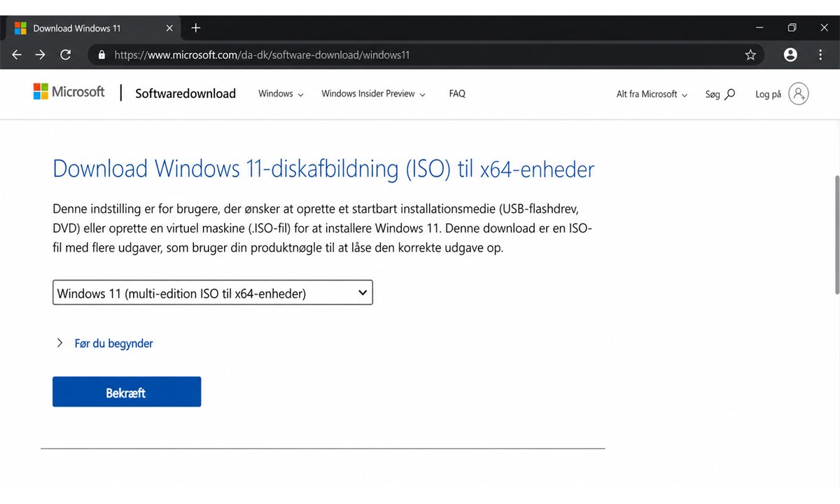Expand the Windows menu in the site header
Screen dimensions: 840x504
(x=281, y=94)
